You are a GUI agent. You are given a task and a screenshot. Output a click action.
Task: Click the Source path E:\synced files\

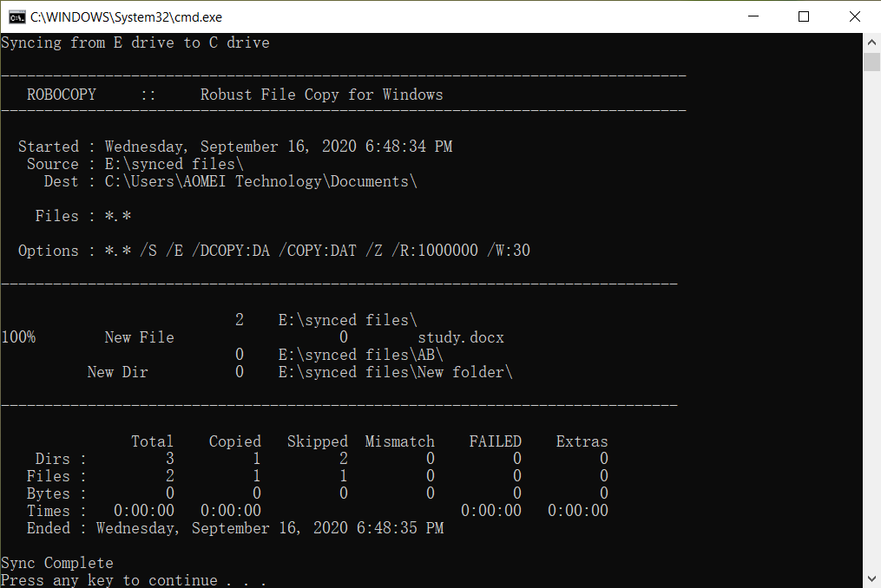coord(174,164)
